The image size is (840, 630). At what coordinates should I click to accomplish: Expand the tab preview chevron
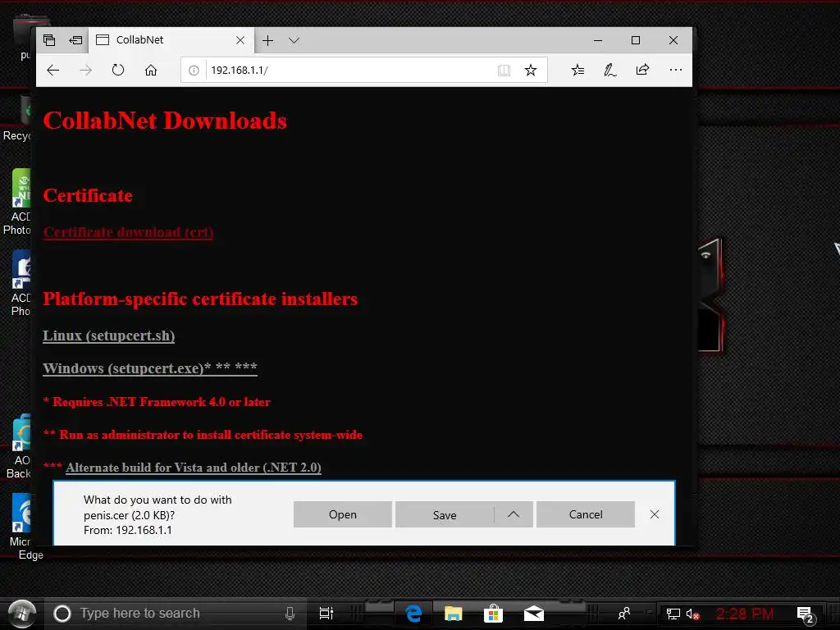click(x=294, y=40)
